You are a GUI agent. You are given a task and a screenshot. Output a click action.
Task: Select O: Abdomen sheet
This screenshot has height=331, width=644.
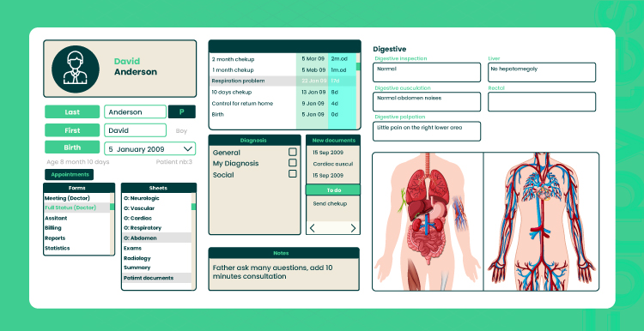pyautogui.click(x=157, y=238)
